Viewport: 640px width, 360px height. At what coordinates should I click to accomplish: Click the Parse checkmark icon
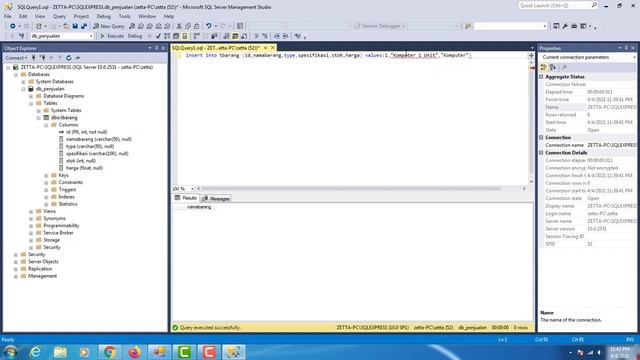tap(158, 36)
